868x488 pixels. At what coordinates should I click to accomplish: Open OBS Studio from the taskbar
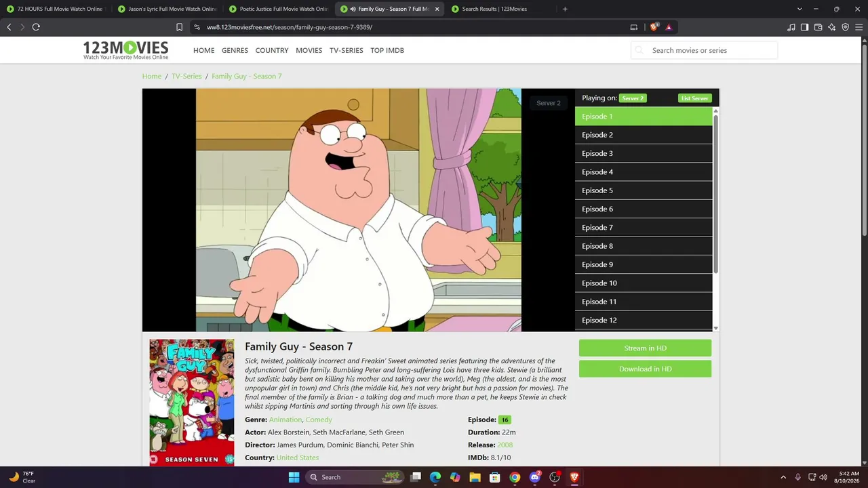[x=555, y=477]
